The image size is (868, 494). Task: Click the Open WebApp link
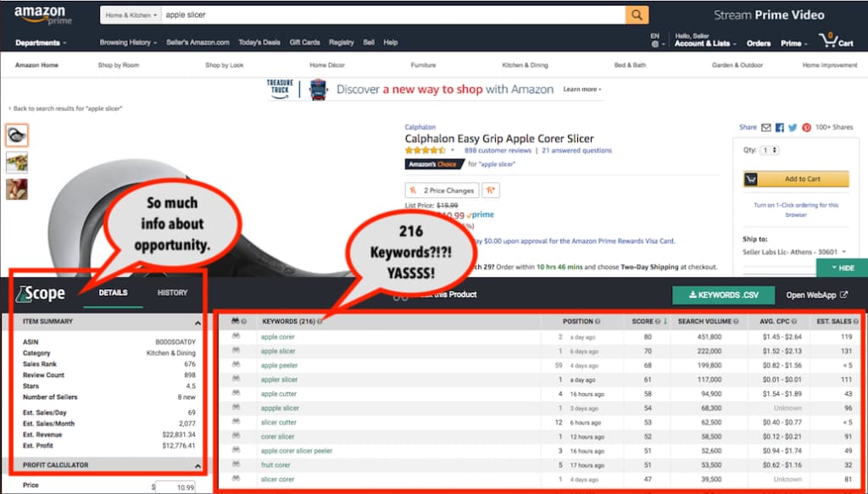point(811,295)
